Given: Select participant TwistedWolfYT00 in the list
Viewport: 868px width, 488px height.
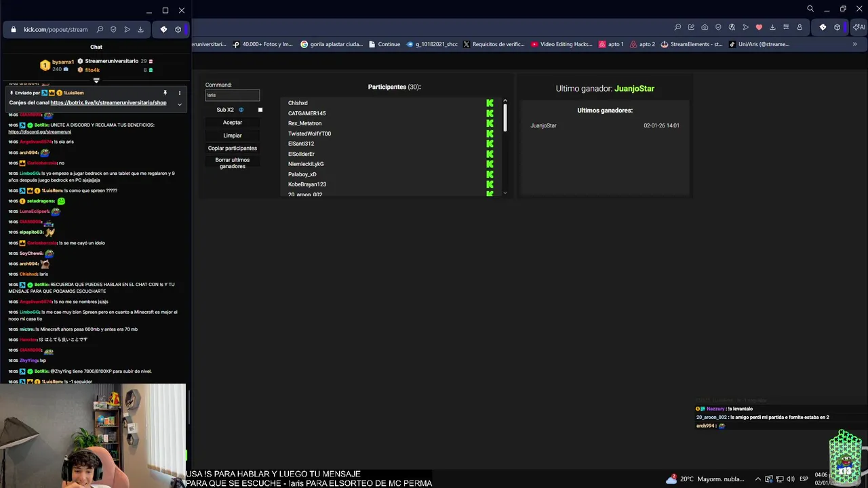Looking at the screenshot, I should [309, 134].
